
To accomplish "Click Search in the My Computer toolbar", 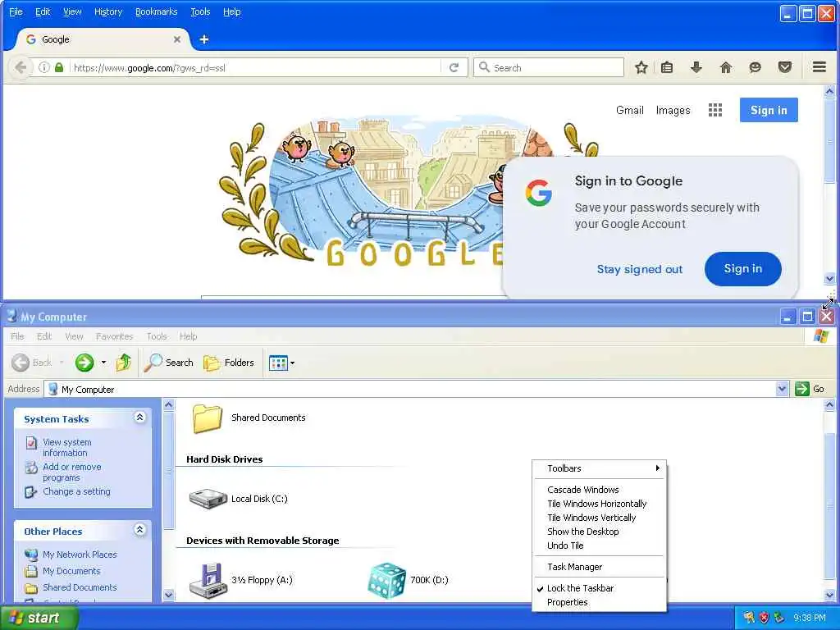I will 169,363.
